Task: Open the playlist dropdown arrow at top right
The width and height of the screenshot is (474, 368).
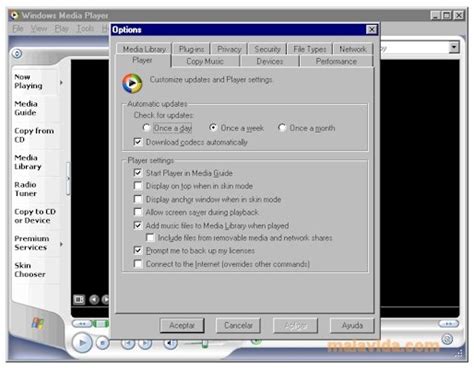Action: click(454, 47)
